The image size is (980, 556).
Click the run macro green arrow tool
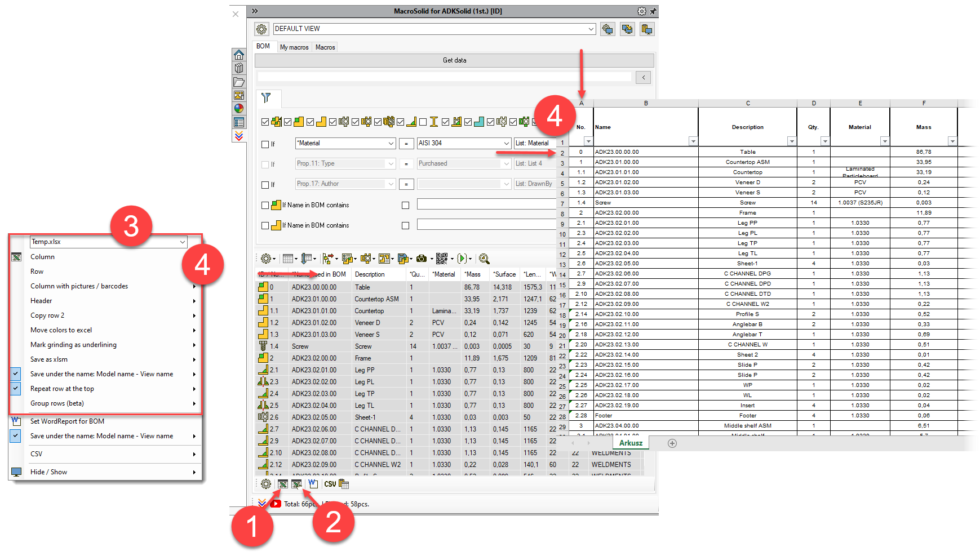[x=462, y=259]
